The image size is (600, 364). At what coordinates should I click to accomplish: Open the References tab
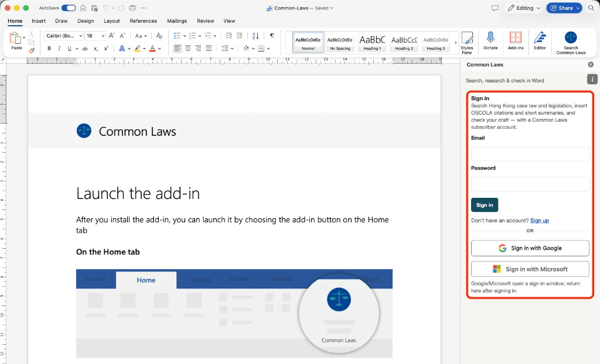143,21
